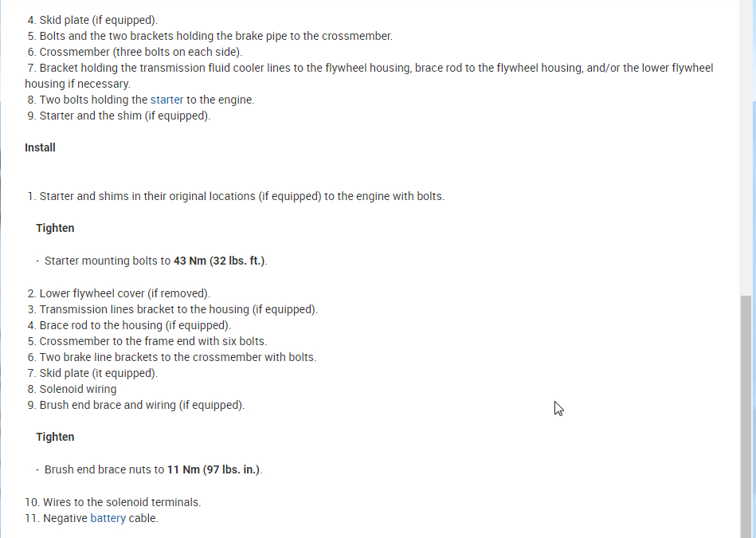
Task: Click the "Solenoid wiring" step
Action: [78, 389]
